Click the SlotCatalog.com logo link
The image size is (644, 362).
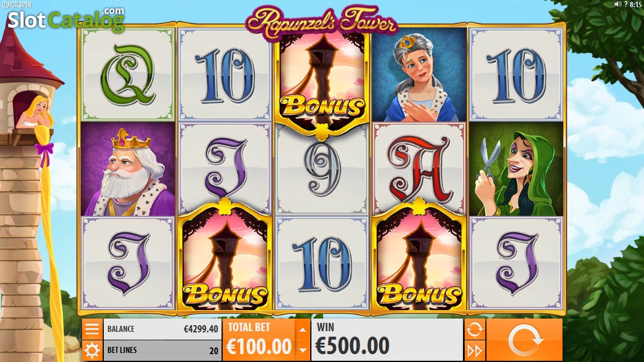point(66,19)
